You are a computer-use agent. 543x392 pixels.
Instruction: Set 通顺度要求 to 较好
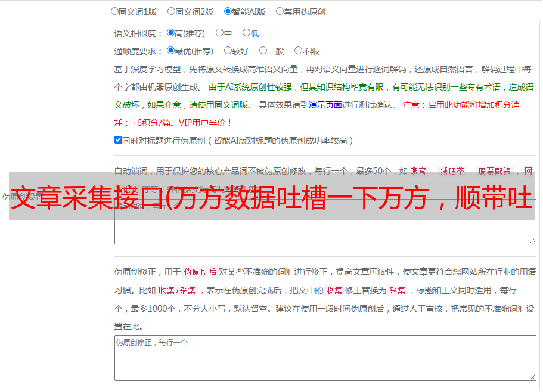228,51
